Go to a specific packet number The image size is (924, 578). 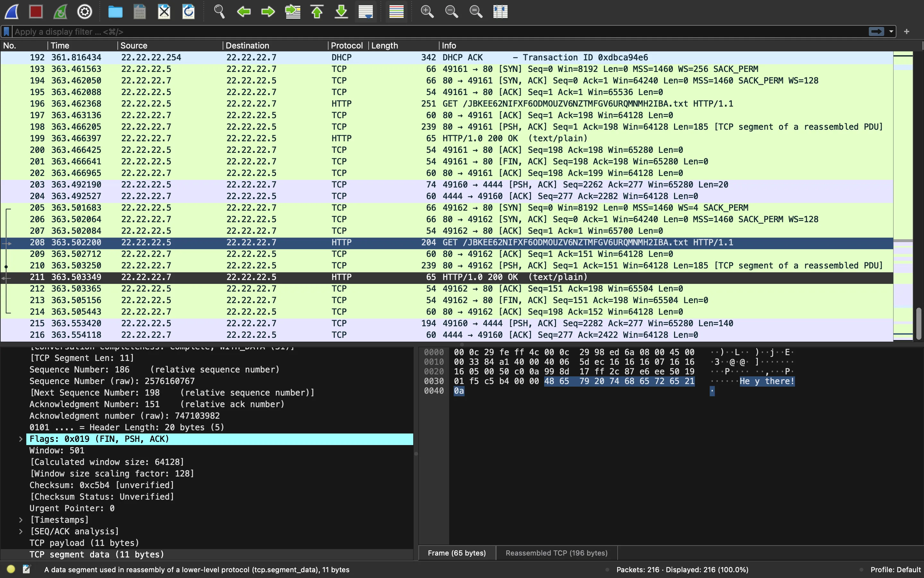tap(293, 12)
